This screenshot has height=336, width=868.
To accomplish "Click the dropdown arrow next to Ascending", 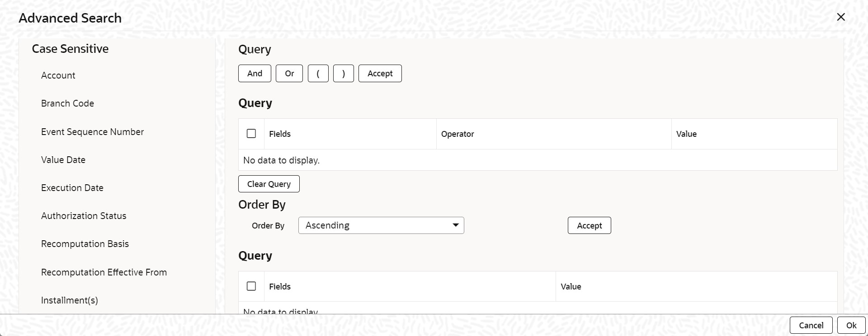I will [456, 225].
